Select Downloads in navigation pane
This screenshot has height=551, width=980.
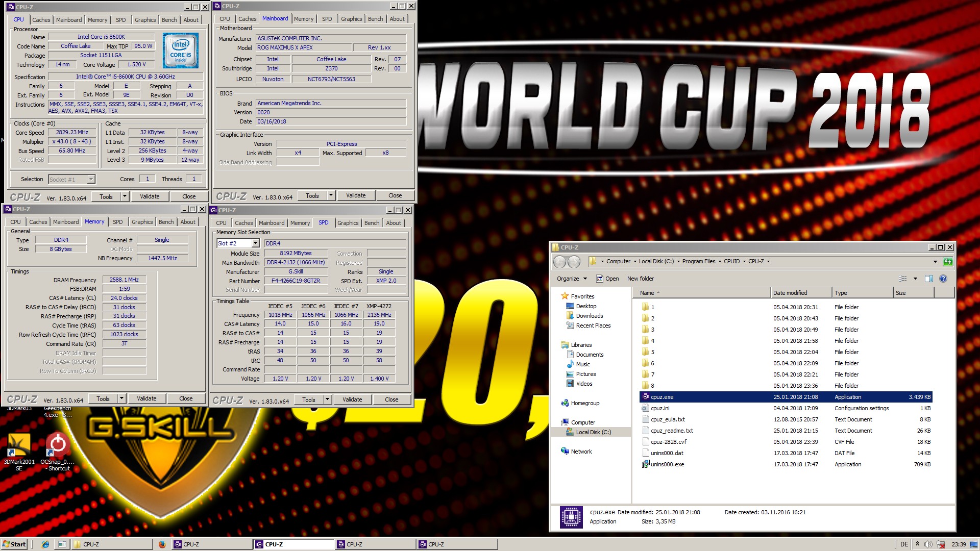coord(589,316)
